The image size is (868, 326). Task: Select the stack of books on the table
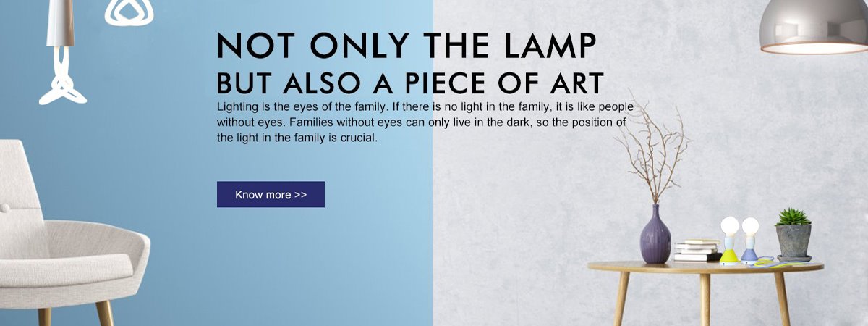click(696, 251)
